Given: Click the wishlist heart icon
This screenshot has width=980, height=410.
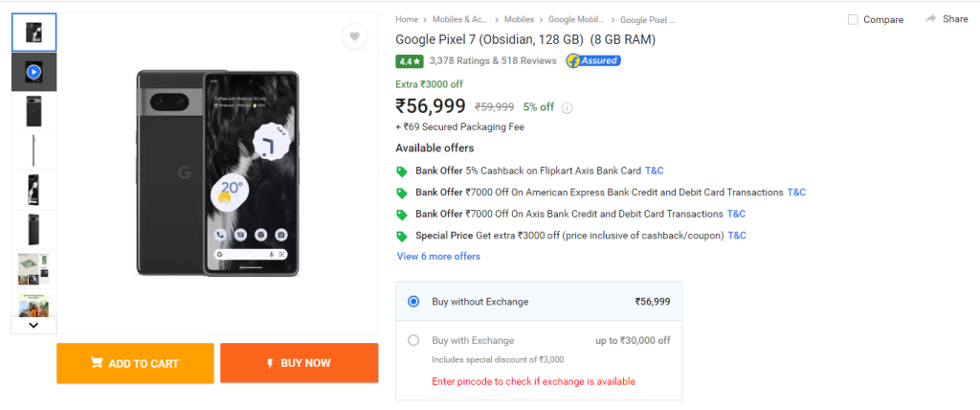Looking at the screenshot, I should click(x=354, y=36).
